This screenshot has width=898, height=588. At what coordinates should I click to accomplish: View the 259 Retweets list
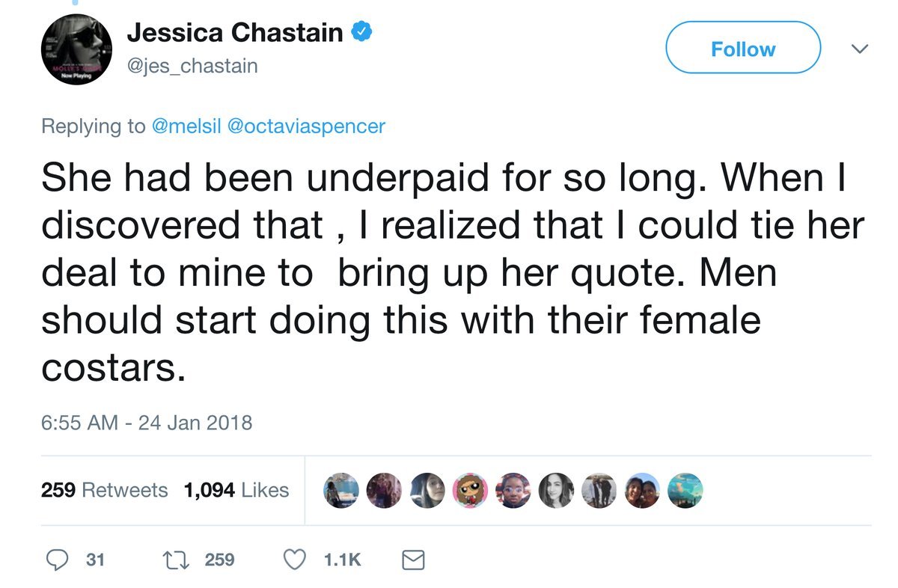[x=104, y=490]
